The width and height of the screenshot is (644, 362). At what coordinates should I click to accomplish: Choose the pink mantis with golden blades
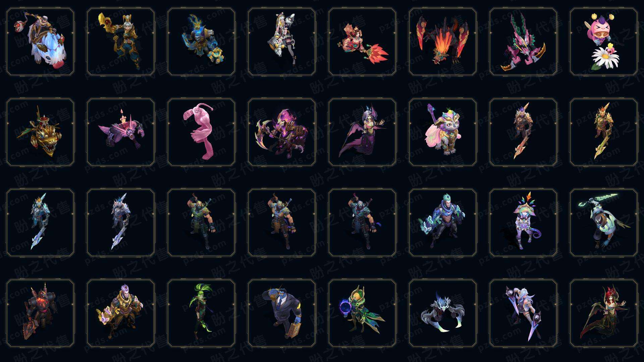(x=523, y=42)
